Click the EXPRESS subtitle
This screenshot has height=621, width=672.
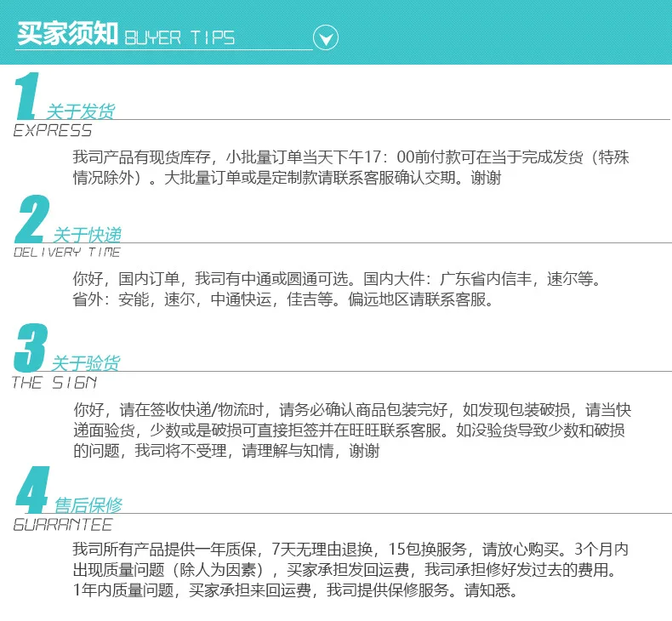(53, 130)
